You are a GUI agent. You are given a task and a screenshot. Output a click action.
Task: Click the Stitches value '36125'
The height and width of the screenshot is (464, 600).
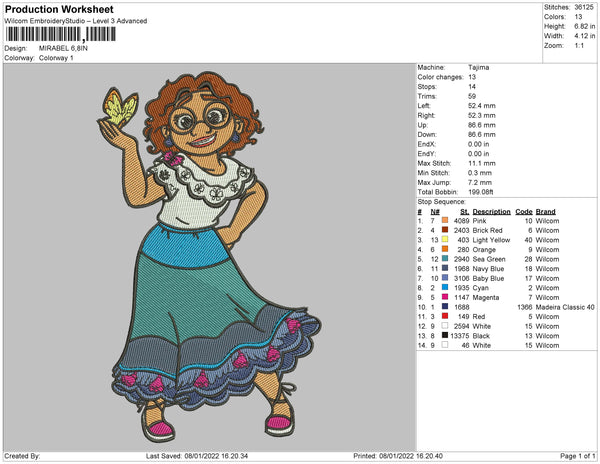(x=584, y=7)
